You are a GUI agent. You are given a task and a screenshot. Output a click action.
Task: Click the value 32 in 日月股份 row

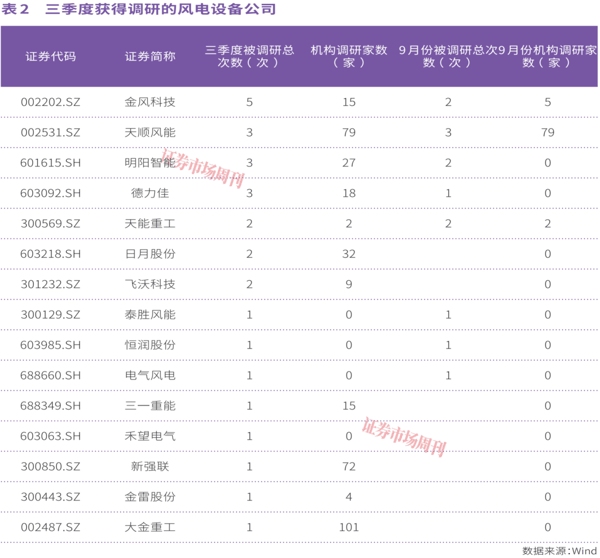[349, 254]
